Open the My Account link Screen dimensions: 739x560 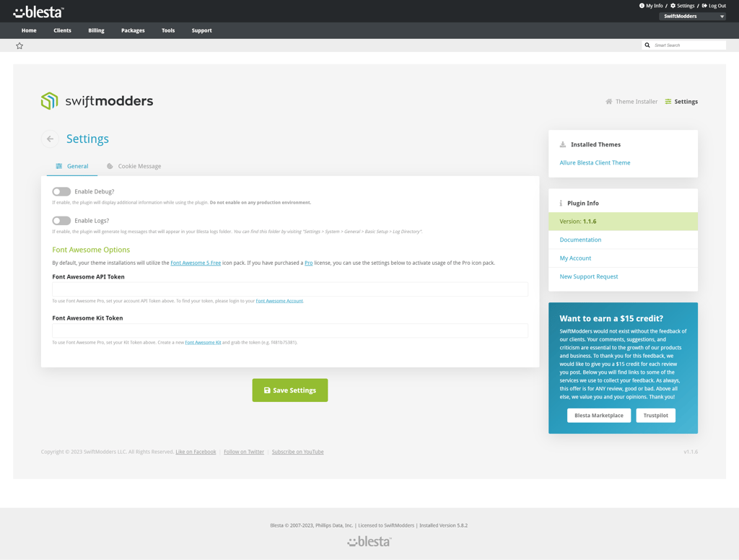575,258
